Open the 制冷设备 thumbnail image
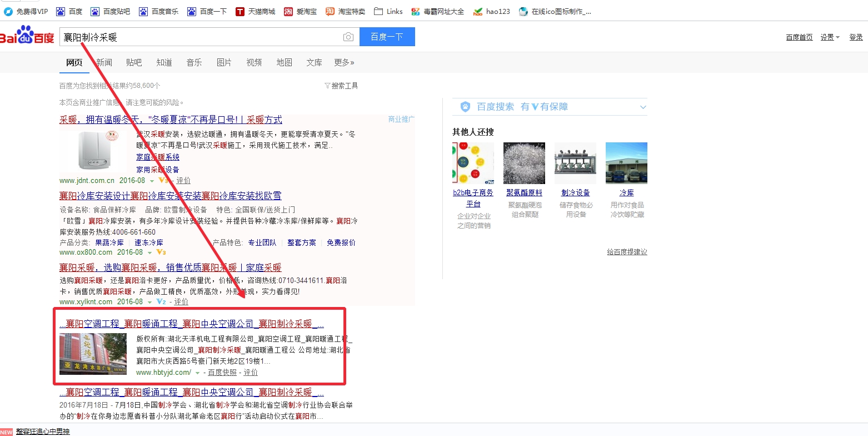This screenshot has width=868, height=436. [575, 163]
